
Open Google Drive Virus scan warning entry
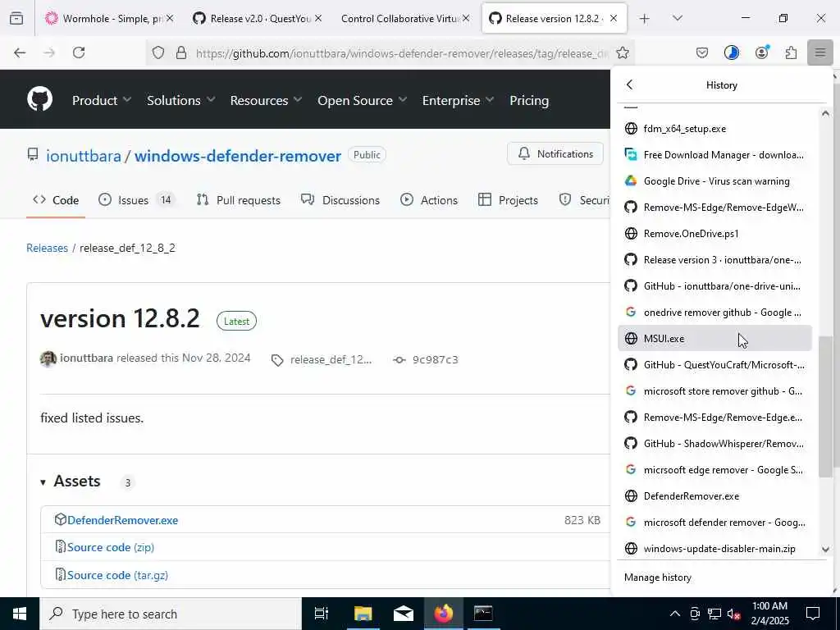click(x=714, y=181)
